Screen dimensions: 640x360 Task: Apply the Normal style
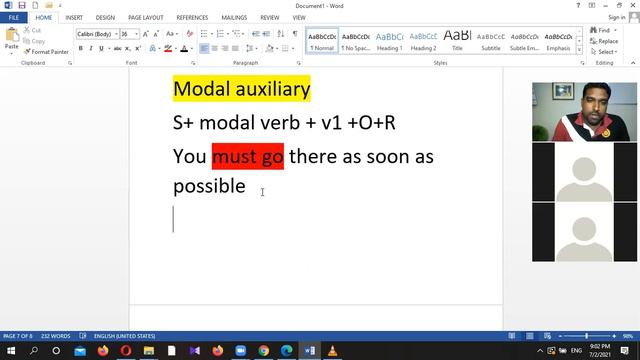point(322,41)
